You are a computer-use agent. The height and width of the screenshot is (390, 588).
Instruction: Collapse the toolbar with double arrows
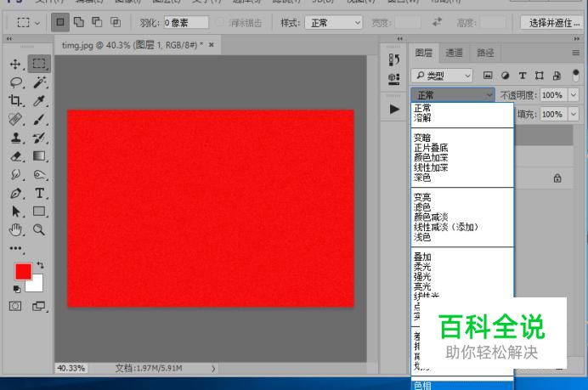9,38
